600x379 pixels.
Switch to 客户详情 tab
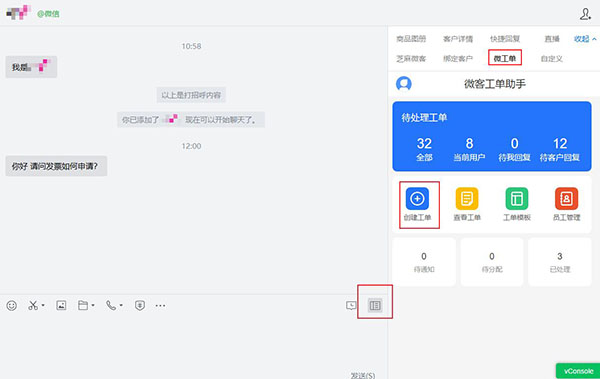pyautogui.click(x=458, y=39)
